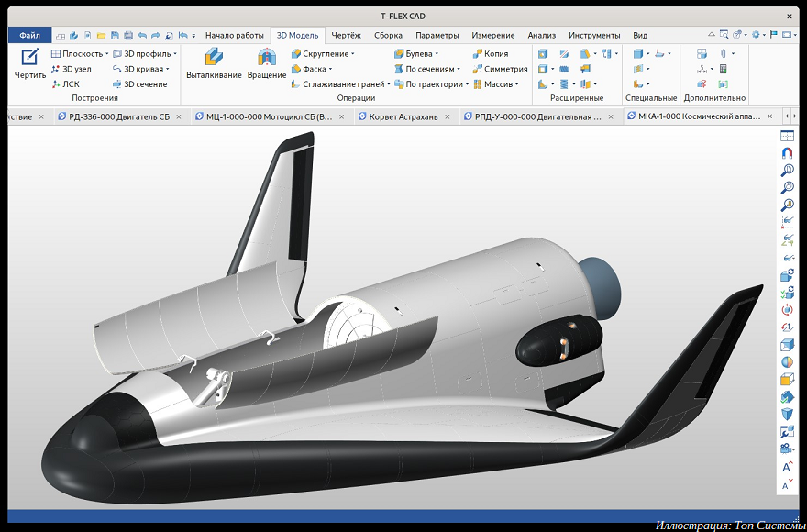Click the blue flag icon at top right
The width and height of the screenshot is (807, 532).
click(773, 35)
